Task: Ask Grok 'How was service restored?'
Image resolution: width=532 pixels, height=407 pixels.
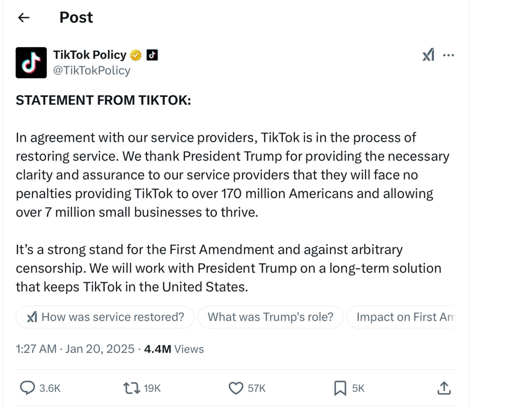Action: tap(105, 317)
